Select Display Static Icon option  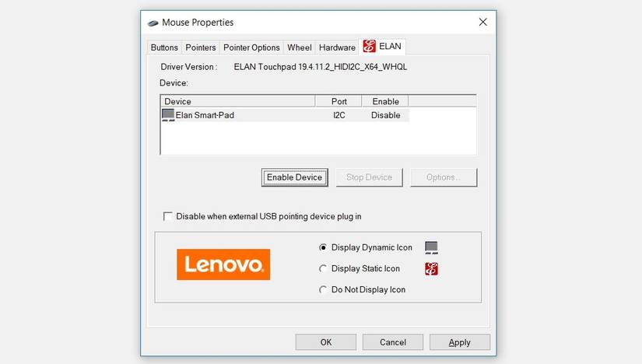(323, 268)
